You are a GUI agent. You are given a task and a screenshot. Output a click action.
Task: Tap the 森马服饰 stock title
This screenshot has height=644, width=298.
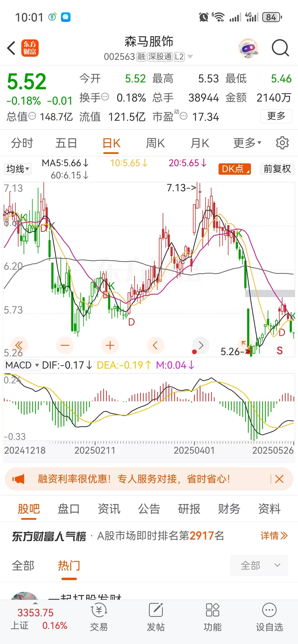click(x=149, y=41)
